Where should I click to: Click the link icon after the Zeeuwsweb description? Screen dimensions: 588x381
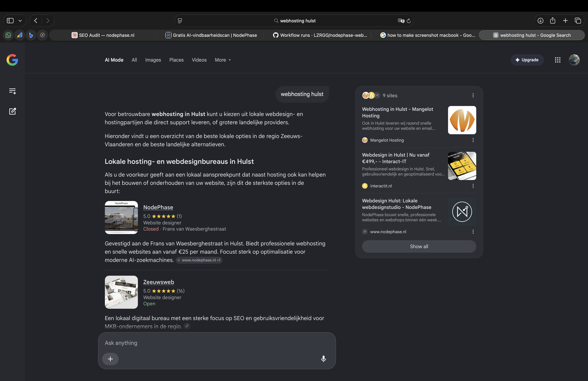187,326
